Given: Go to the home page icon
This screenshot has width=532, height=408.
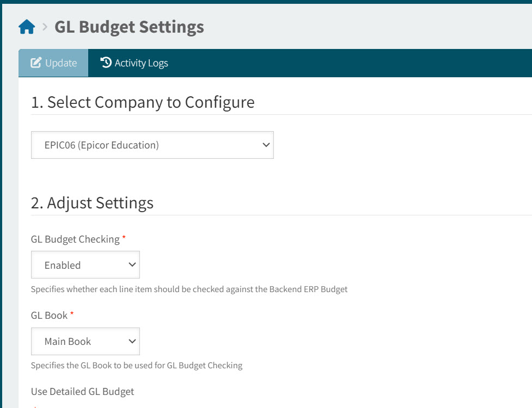Looking at the screenshot, I should [27, 27].
